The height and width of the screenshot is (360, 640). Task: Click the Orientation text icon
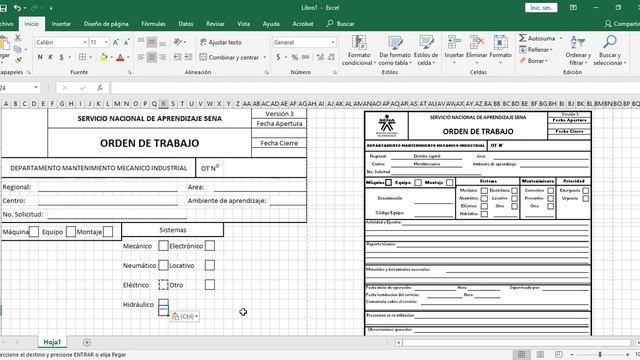click(x=178, y=42)
